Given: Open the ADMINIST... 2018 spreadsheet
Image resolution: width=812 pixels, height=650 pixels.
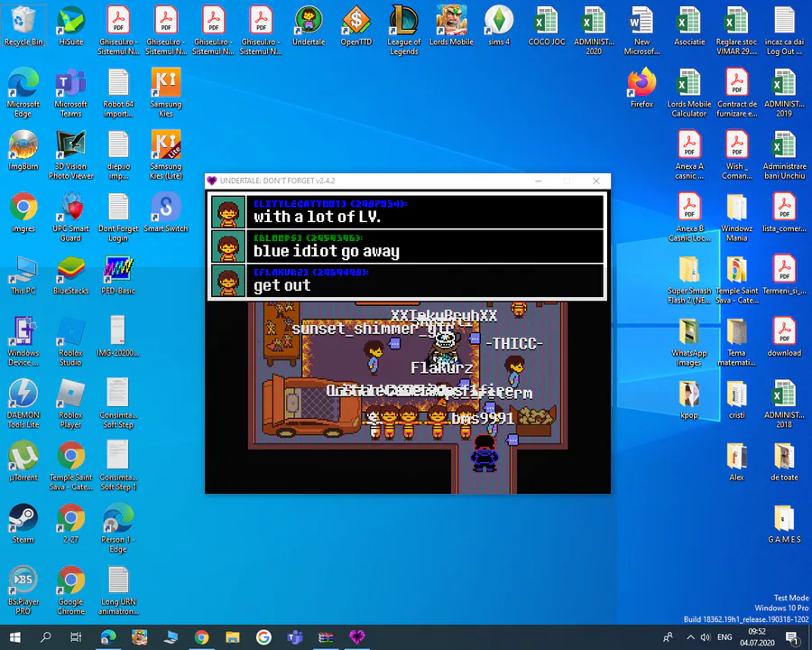Looking at the screenshot, I should click(x=785, y=404).
